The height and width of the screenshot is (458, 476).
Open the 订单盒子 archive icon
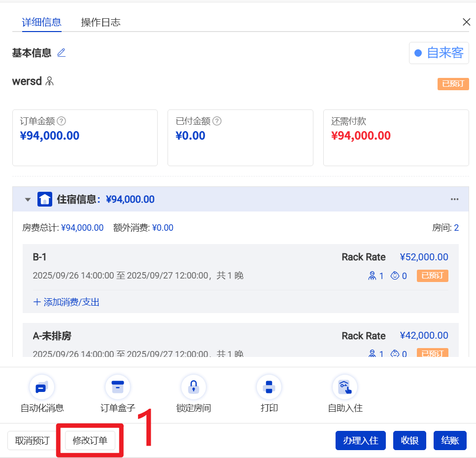point(118,388)
